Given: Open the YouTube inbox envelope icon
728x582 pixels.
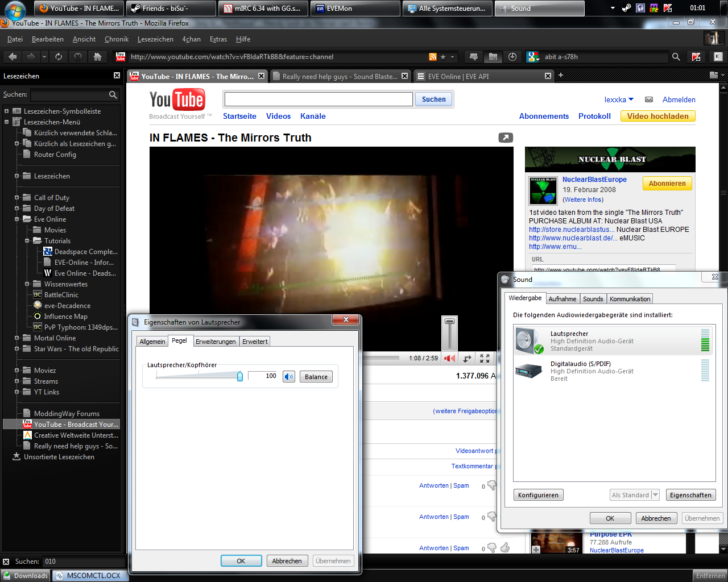Looking at the screenshot, I should pyautogui.click(x=649, y=99).
